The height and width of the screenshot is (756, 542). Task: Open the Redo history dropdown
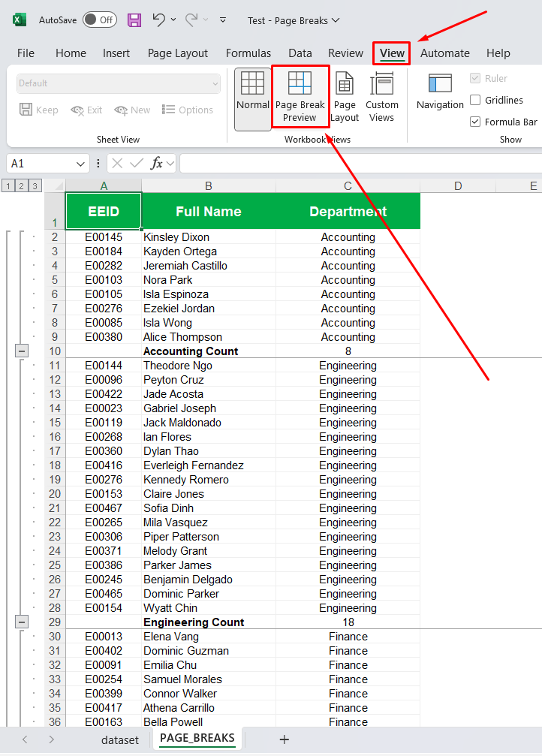206,20
